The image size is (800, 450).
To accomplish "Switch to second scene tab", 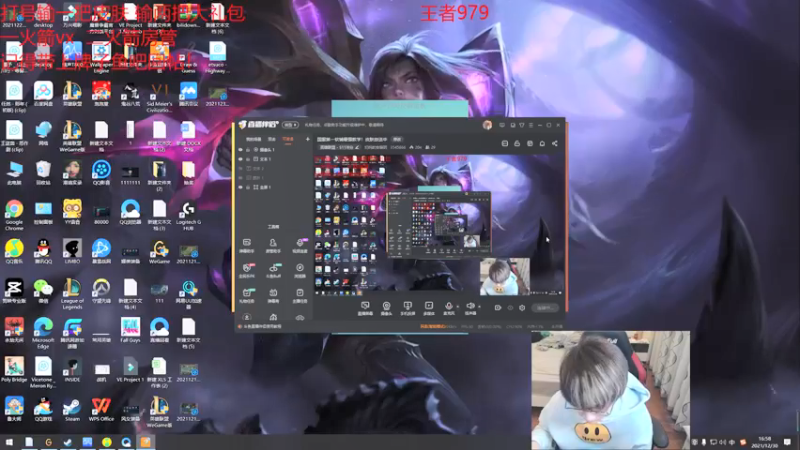I will pos(272,139).
